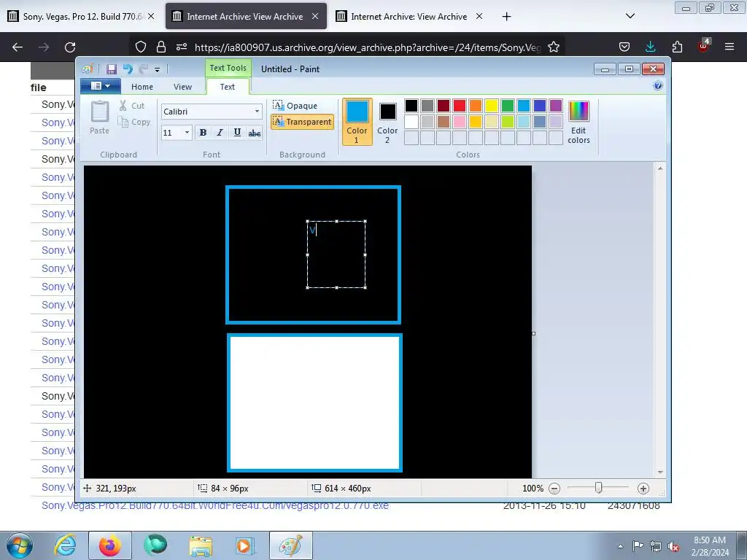Toggle Italic formatting
747x560 pixels.
[x=220, y=133]
